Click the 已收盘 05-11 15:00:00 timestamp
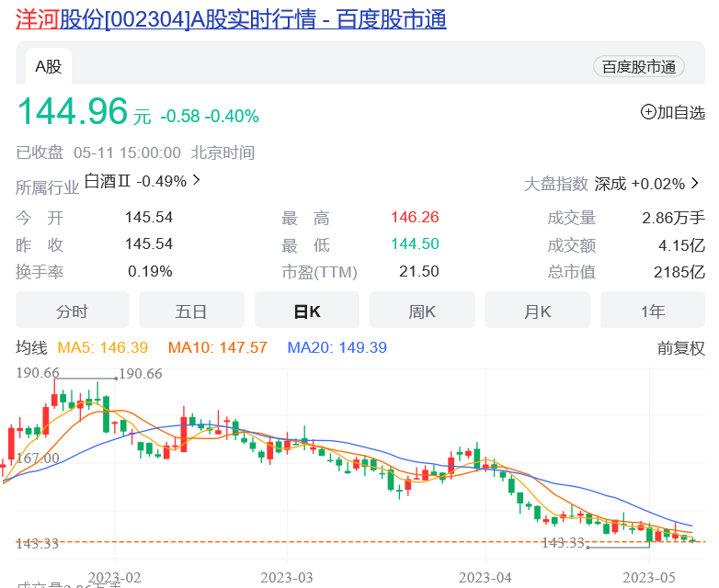Viewport: 719px width, 588px height. (x=98, y=153)
